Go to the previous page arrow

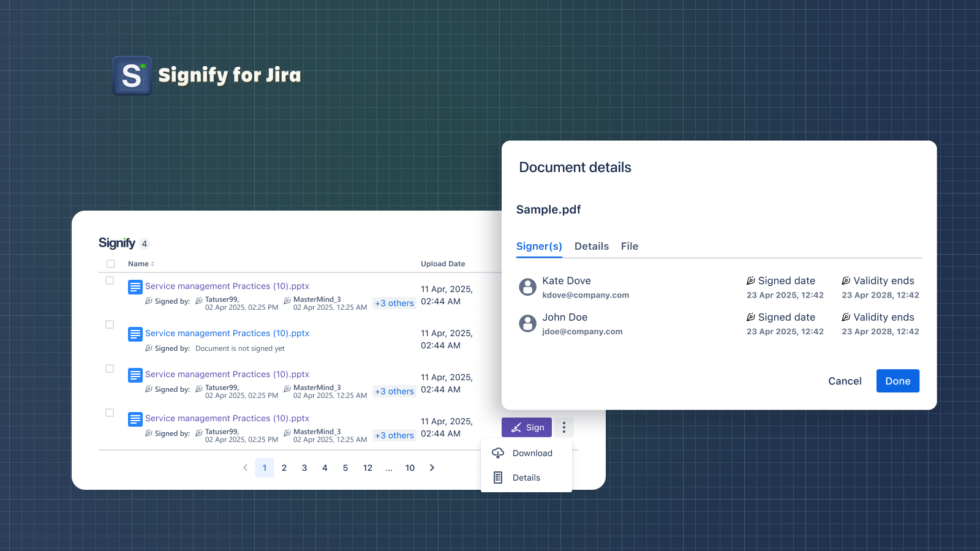tap(245, 468)
